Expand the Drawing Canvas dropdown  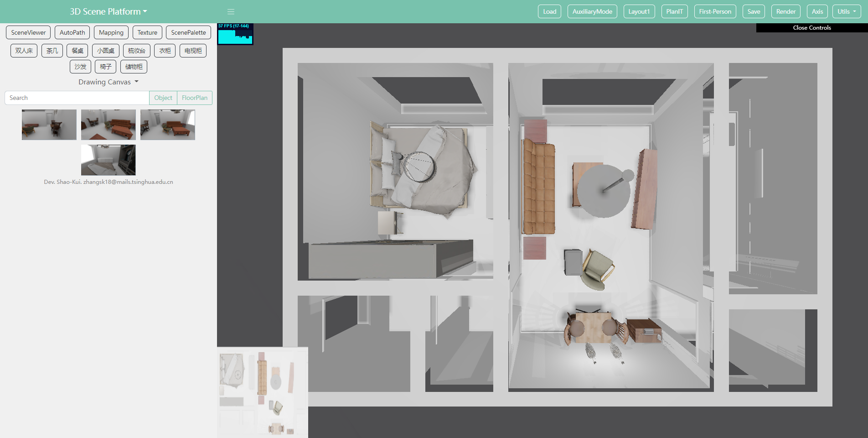pyautogui.click(x=108, y=82)
